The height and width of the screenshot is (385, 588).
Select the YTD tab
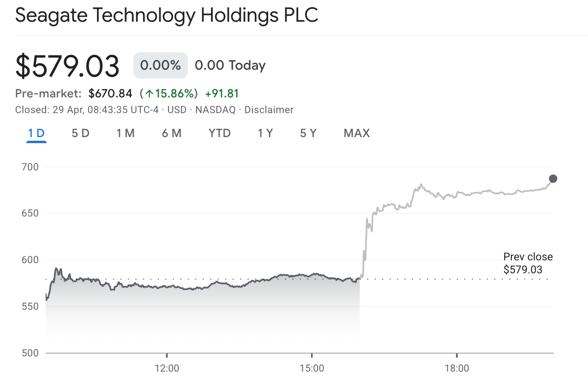[x=219, y=133]
